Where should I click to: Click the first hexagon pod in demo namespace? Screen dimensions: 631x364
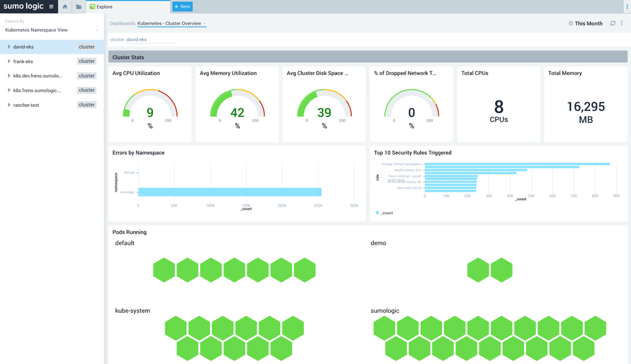point(478,270)
